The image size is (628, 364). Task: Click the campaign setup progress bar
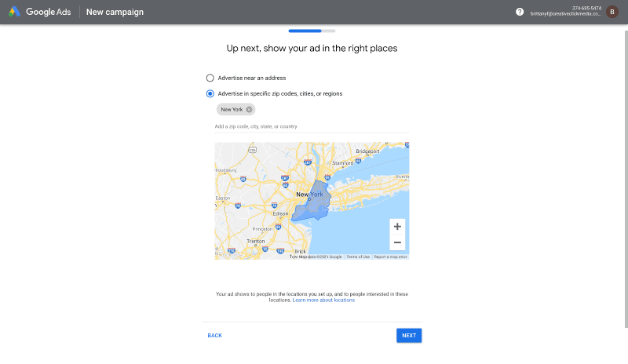click(x=312, y=31)
